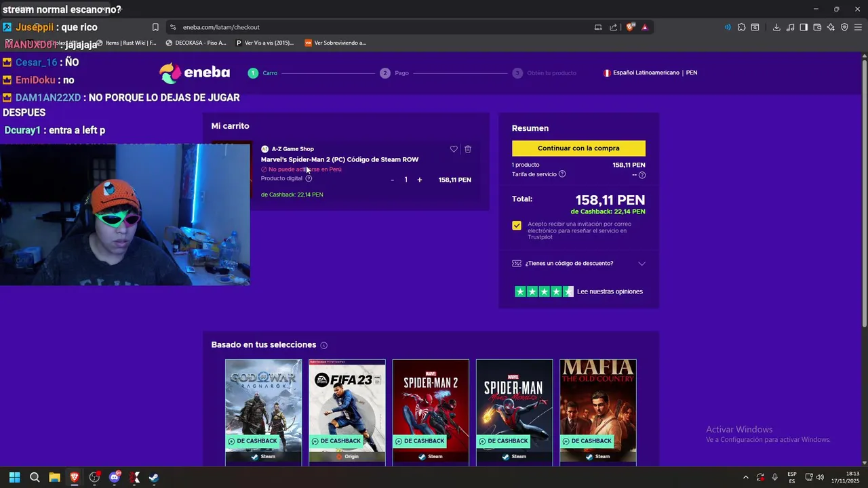This screenshot has width=868, height=488.
Task: Open Marvel's Spider-Man 2 product title
Action: point(340,159)
